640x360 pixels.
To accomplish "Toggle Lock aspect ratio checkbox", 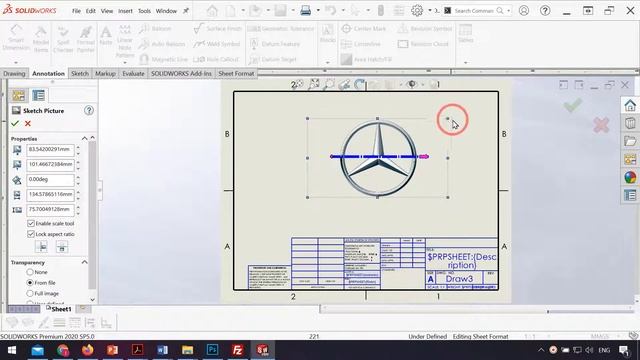I will pos(31,234).
